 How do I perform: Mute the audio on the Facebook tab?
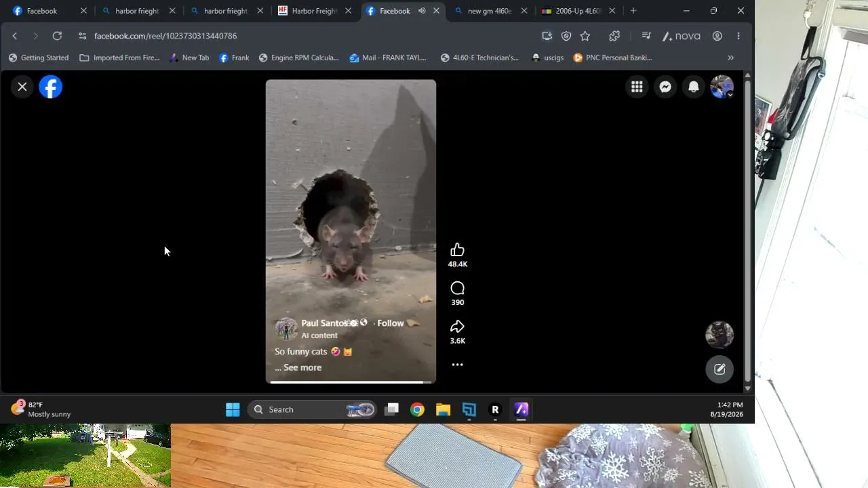pos(422,11)
